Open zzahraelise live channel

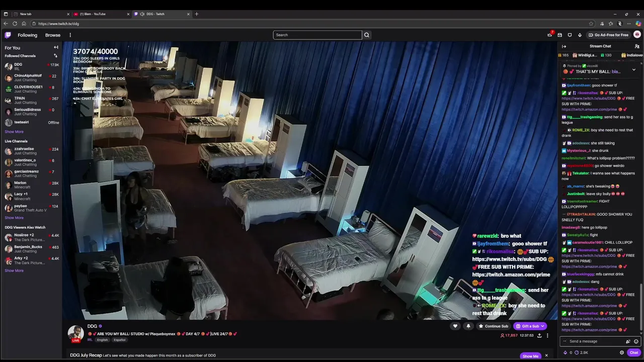31,151
